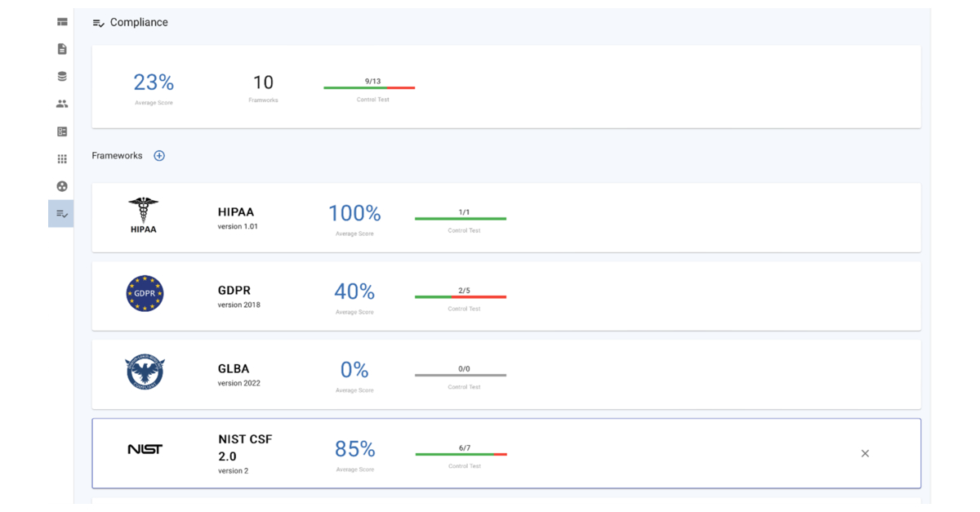Select the people group sidebar icon
The width and height of the screenshot is (980, 512).
click(x=62, y=104)
